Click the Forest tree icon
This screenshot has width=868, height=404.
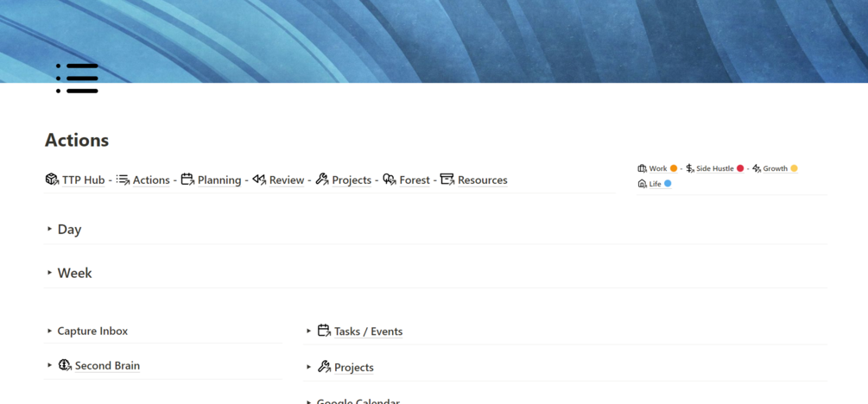tap(390, 179)
